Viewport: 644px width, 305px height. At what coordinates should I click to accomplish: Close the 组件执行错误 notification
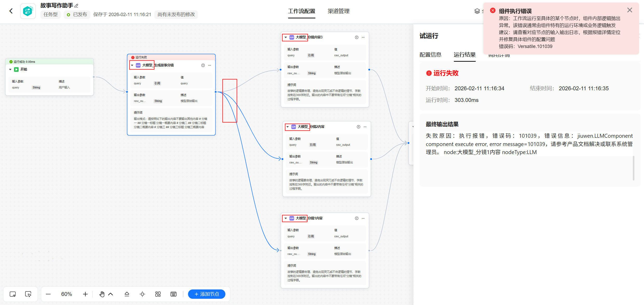(x=629, y=10)
